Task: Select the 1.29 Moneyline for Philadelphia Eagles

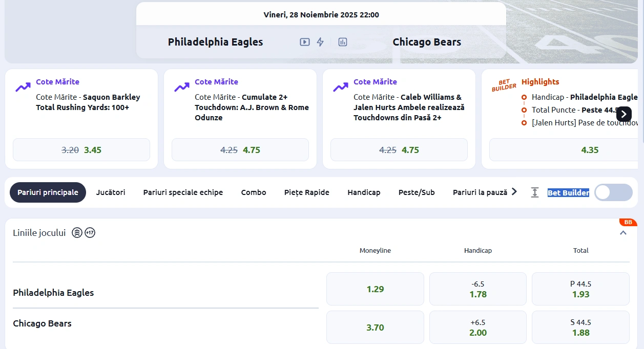Action: click(375, 289)
